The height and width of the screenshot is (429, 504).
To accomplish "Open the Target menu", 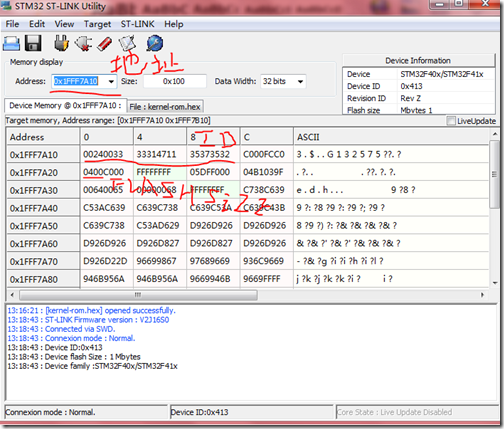I will click(x=97, y=24).
